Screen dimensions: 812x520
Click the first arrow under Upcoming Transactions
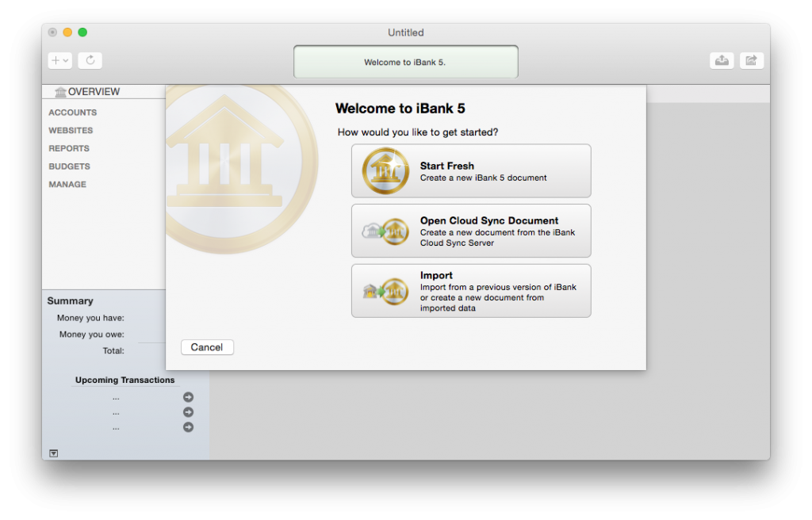[189, 397]
